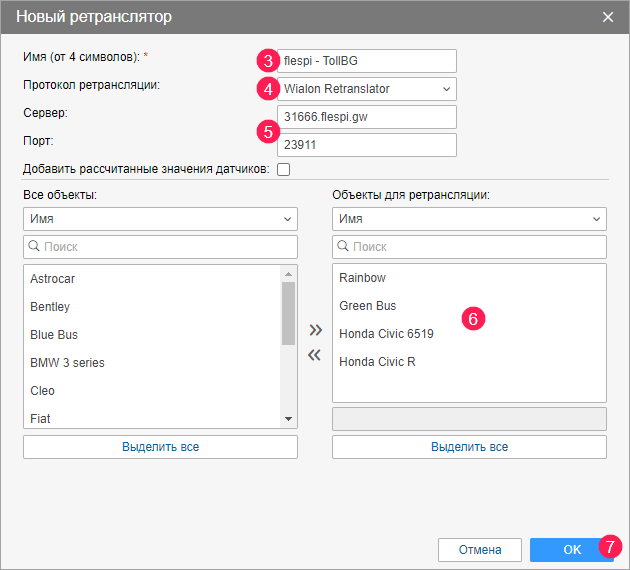Select Honda Civic 6519 in retranslation list

pos(386,334)
